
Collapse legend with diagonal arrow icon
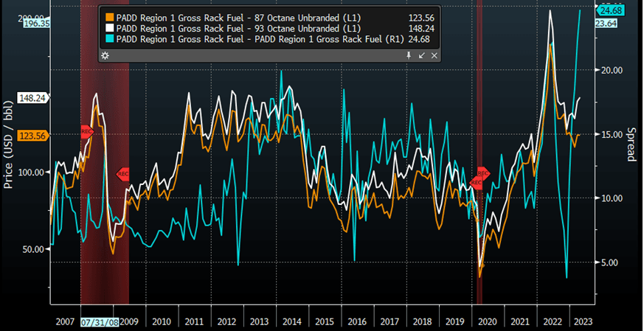click(421, 55)
